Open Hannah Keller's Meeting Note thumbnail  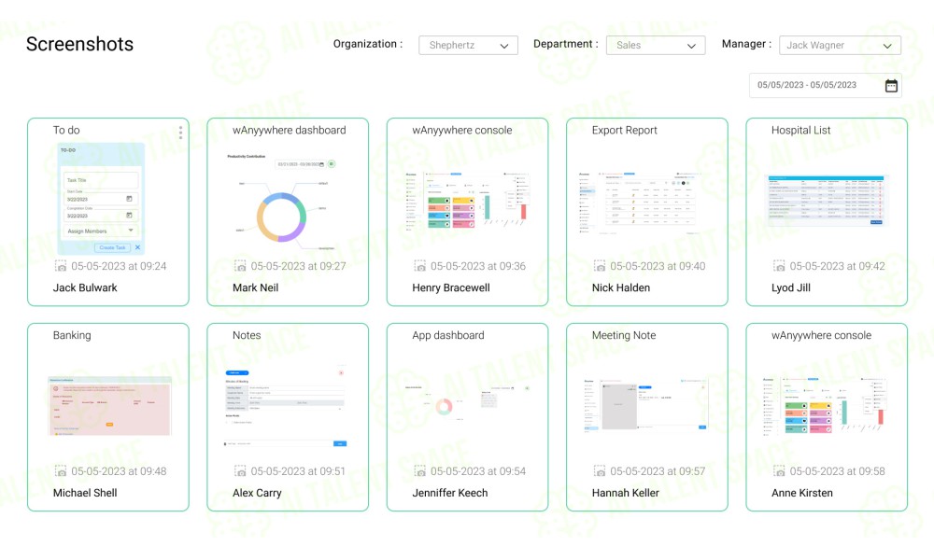[x=647, y=404]
